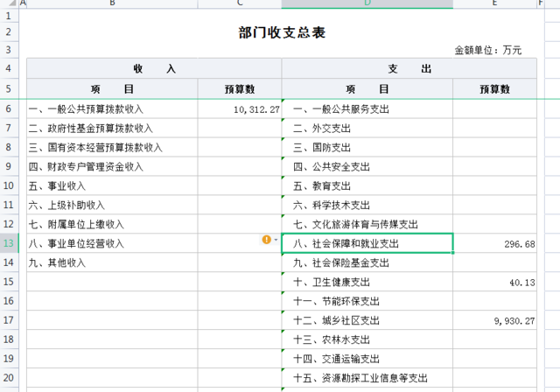
Task: Click the 9,930.27 budget cell
Action: pos(494,321)
